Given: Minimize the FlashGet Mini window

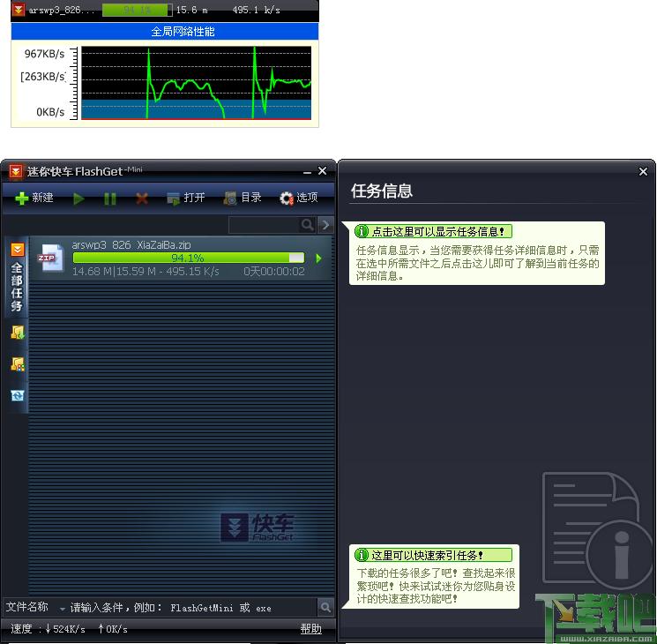Looking at the screenshot, I should click(308, 171).
